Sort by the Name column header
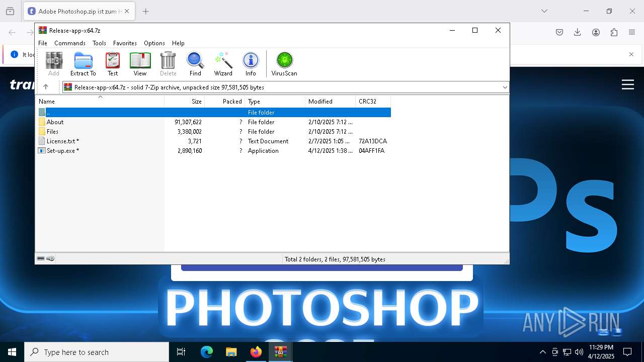This screenshot has width=644, height=362. pos(100,102)
